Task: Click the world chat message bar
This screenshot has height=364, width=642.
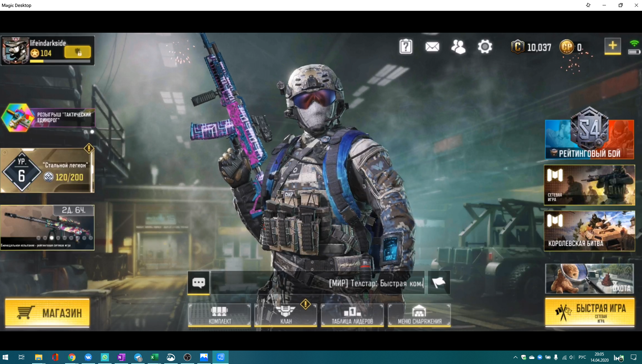Action: click(317, 283)
